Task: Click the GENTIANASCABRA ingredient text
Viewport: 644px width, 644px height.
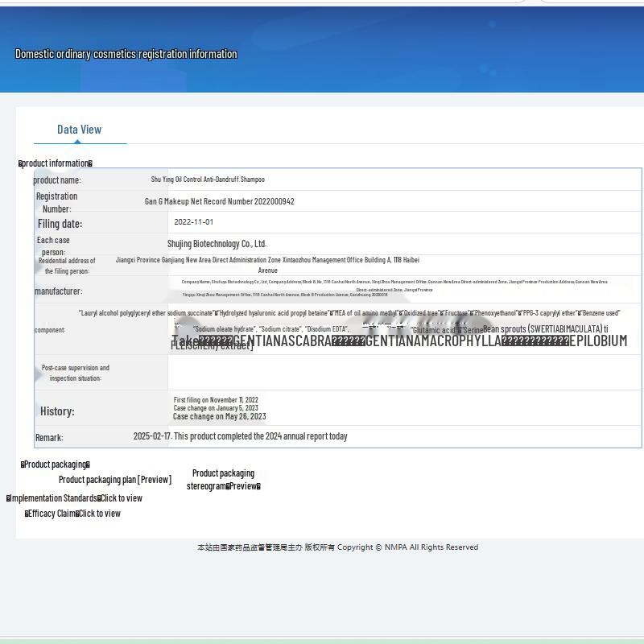Action: pos(282,341)
